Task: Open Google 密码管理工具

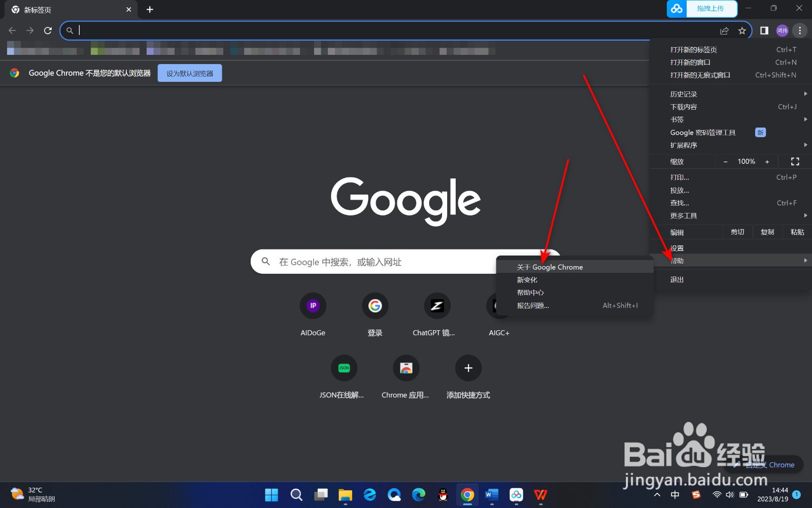Action: coord(731,133)
